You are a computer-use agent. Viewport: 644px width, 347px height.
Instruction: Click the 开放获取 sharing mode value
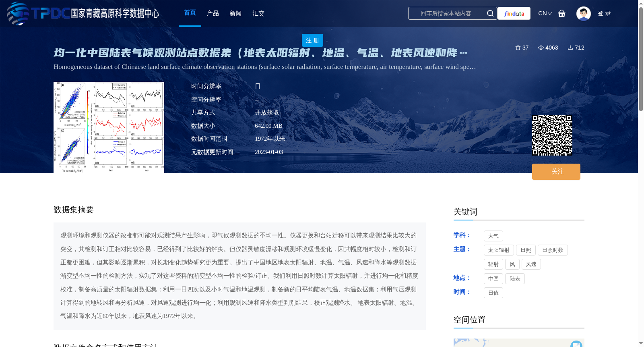point(267,112)
